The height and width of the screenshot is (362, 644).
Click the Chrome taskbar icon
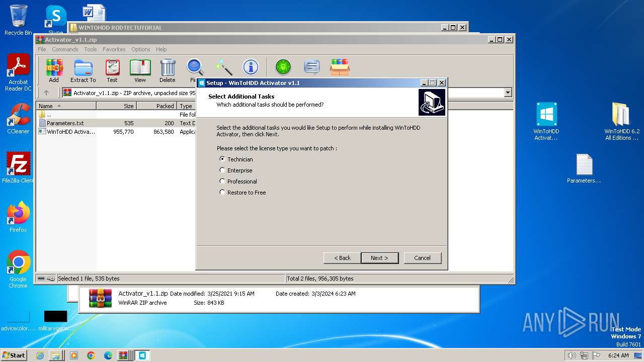pos(91,355)
